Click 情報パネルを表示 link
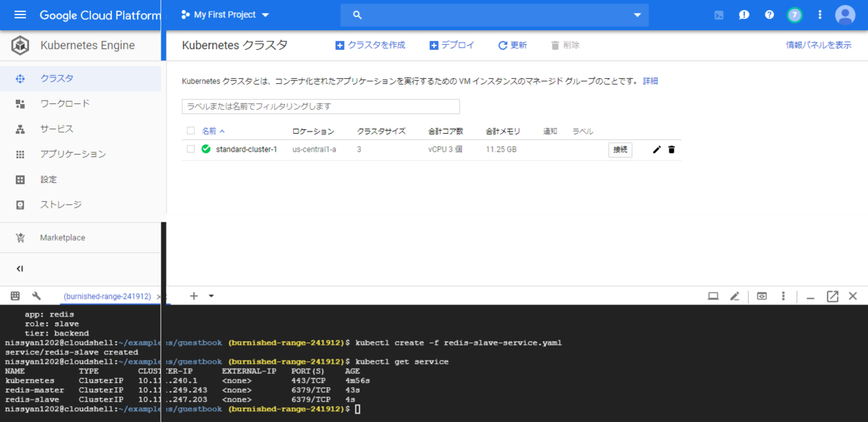868x422 pixels. 819,45
